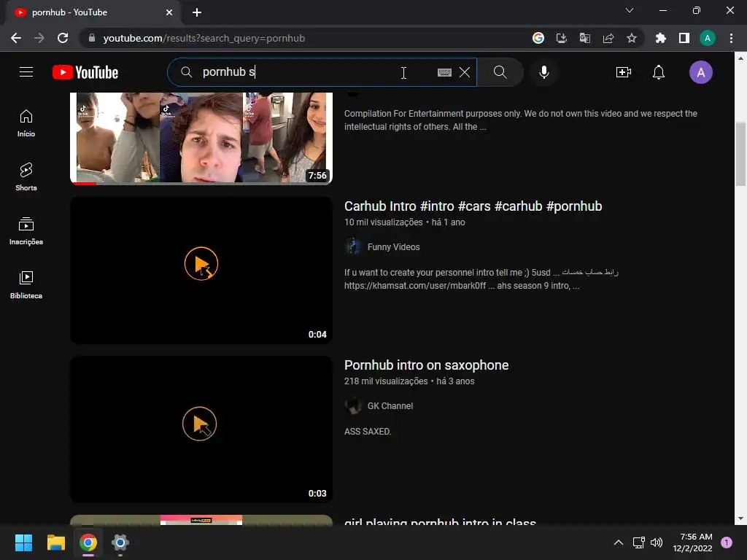Go to Início in the sidebar
The width and height of the screenshot is (747, 560).
(x=26, y=123)
